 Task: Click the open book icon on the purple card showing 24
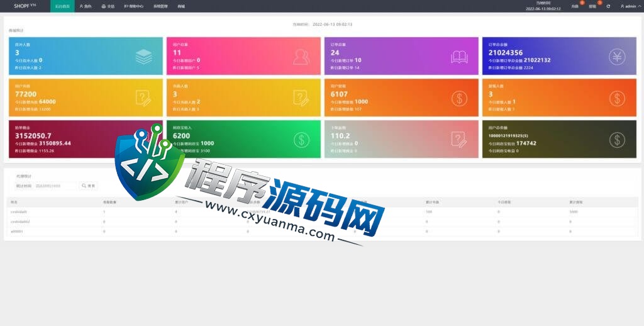(459, 57)
